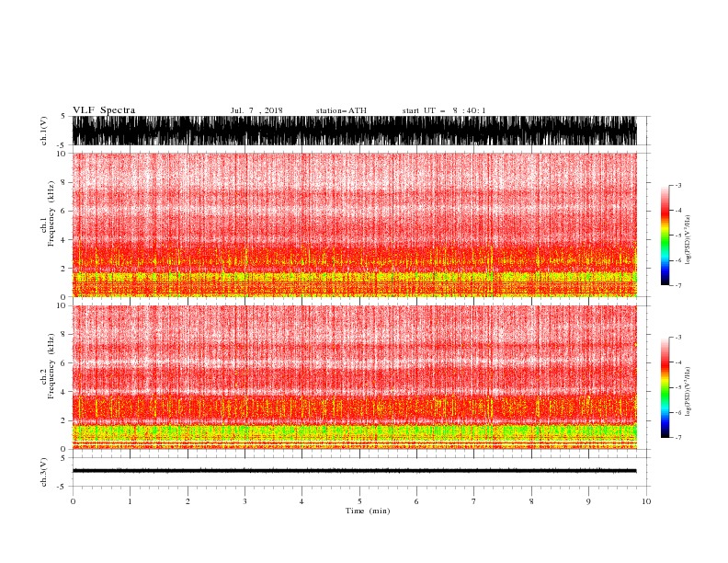Select the date text "Jul. 7, 2018"
Viewport: 728px width, 563px height.
[256, 110]
